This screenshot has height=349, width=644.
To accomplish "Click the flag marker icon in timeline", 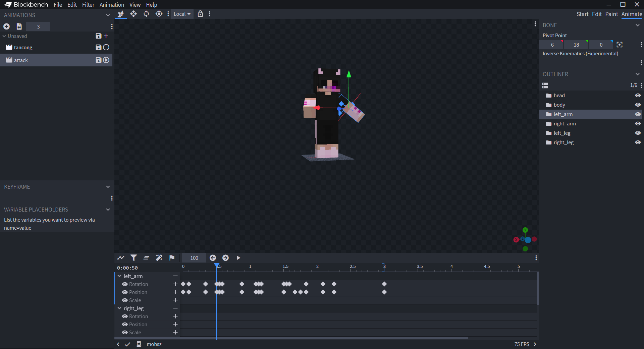I will click(x=172, y=258).
